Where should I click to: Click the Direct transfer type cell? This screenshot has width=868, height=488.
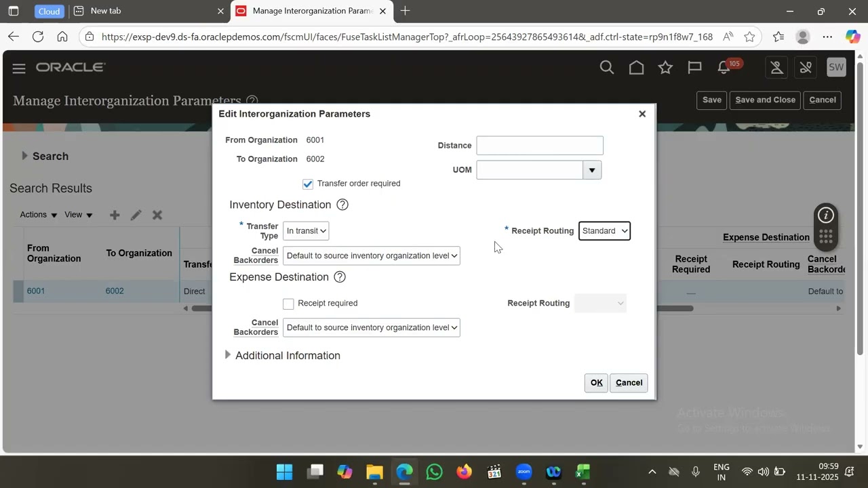click(x=195, y=291)
